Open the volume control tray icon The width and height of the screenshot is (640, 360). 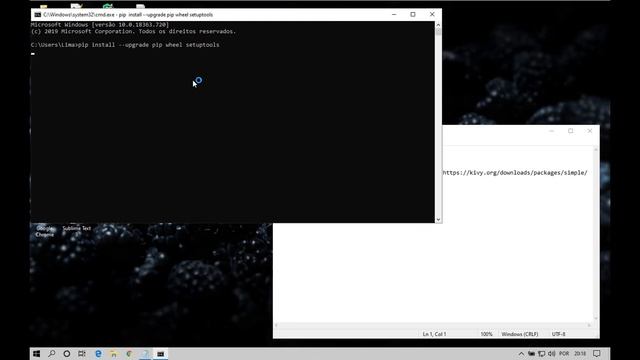coord(552,354)
